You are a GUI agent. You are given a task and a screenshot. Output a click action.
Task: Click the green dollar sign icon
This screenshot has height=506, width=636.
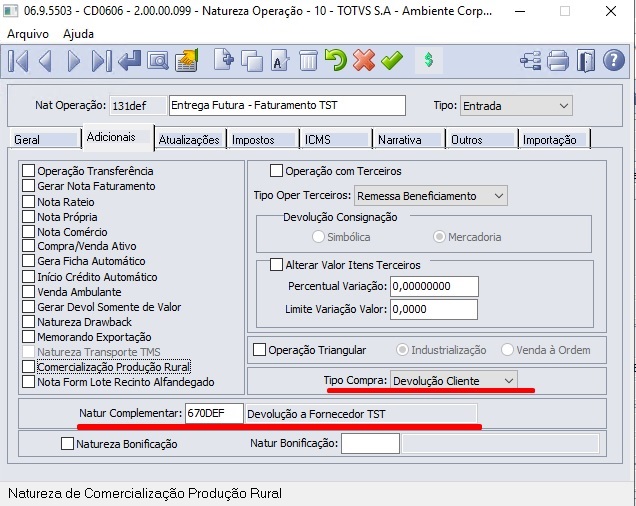pos(429,60)
